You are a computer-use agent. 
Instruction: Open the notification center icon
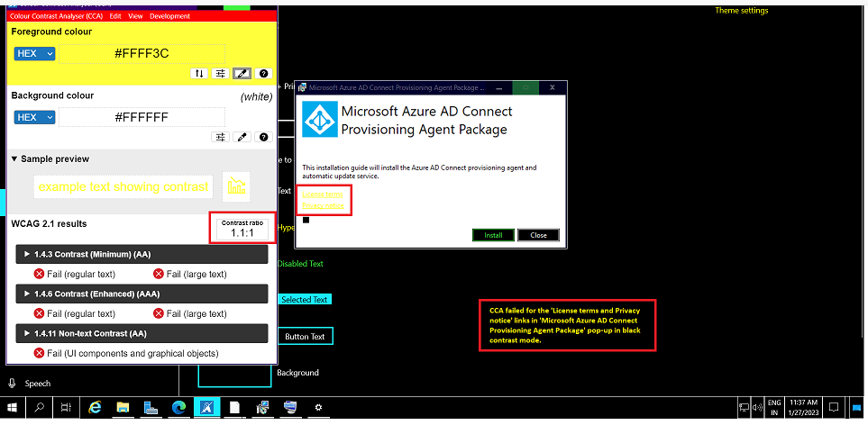click(x=833, y=408)
